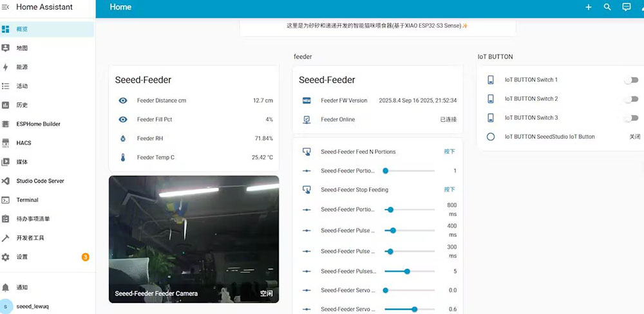Open the Seeed-Feeder Feeder Camera view

tap(193, 238)
